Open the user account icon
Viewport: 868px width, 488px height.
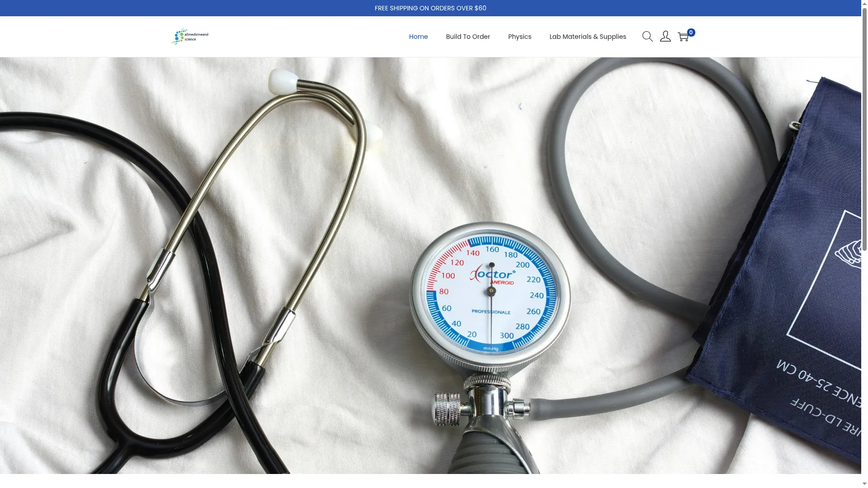(665, 37)
